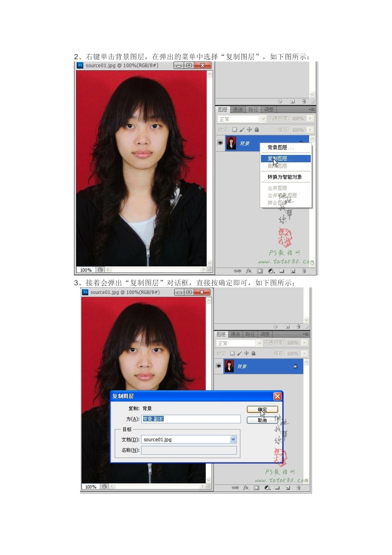Image resolution: width=392 pixels, height=555 pixels.
Task: Click 确定 in the 复制图层 dialog
Action: 262,410
